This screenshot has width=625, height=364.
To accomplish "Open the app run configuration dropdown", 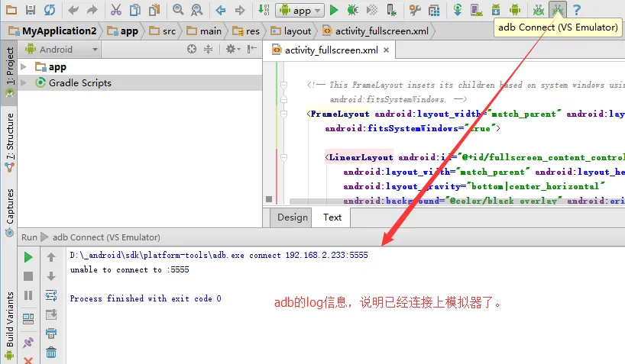I will tap(300, 11).
